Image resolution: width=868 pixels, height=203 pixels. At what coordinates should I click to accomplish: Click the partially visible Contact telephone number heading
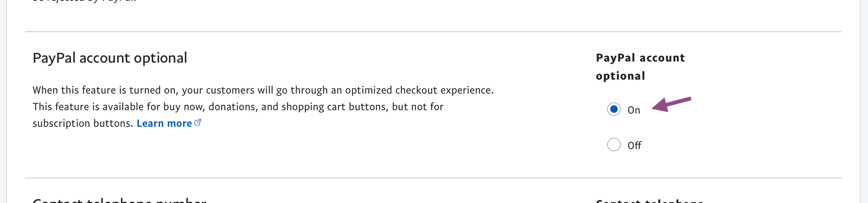(x=119, y=200)
